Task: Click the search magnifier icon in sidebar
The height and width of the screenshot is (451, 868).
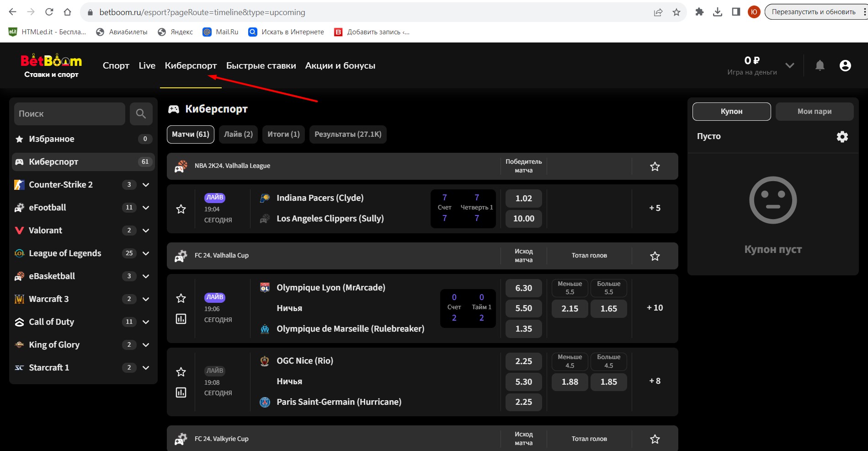Action: [141, 113]
